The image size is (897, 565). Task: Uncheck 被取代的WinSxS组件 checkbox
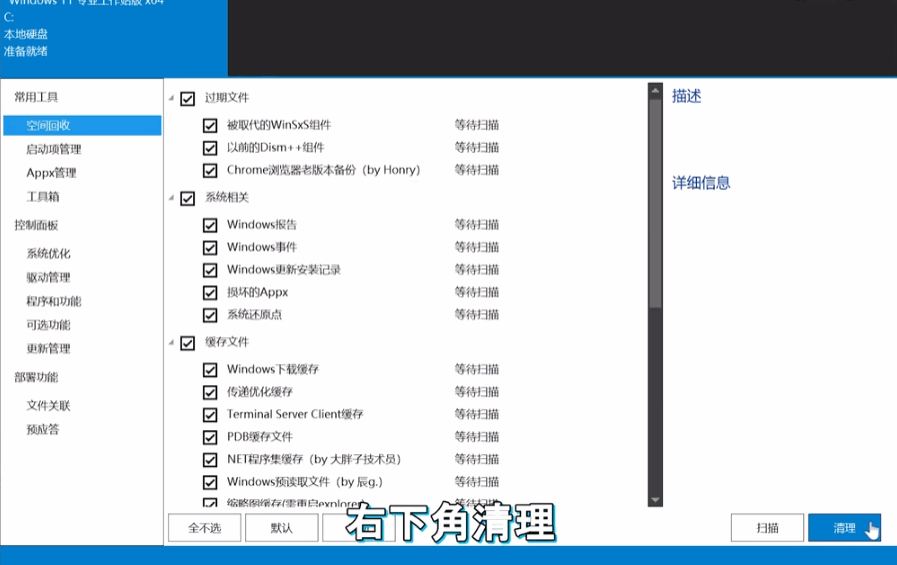(x=210, y=125)
